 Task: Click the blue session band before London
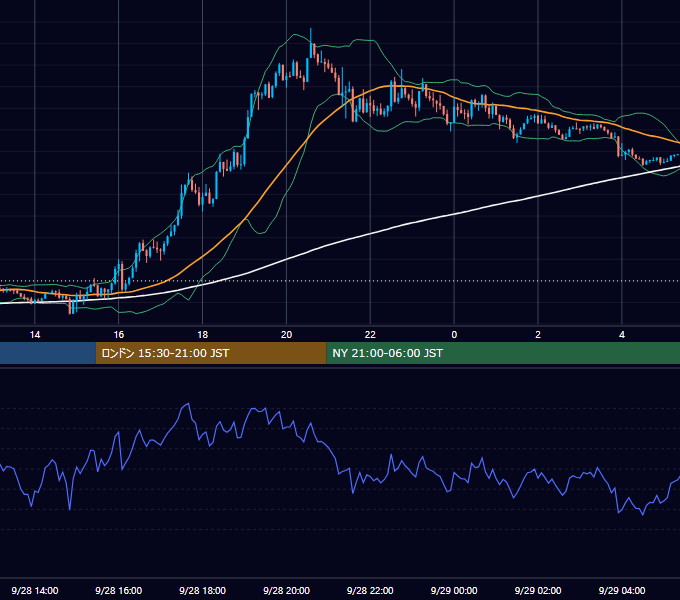coord(48,353)
